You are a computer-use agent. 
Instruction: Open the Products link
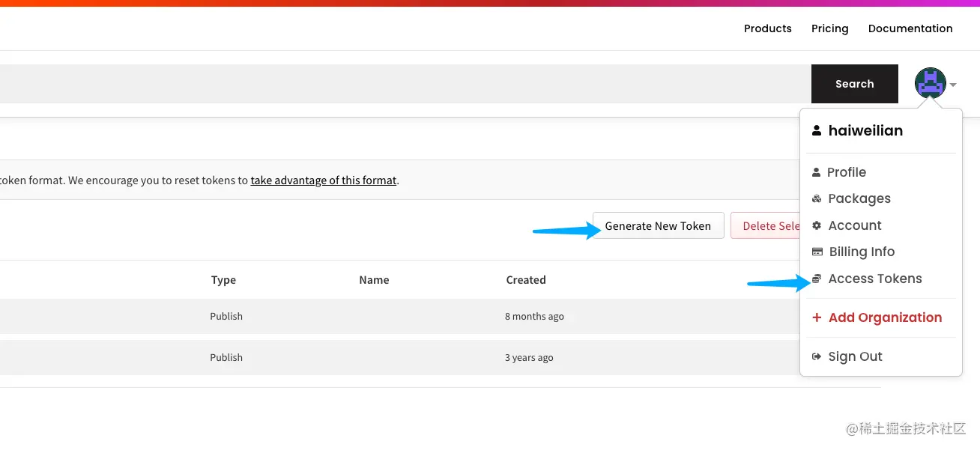pos(768,28)
